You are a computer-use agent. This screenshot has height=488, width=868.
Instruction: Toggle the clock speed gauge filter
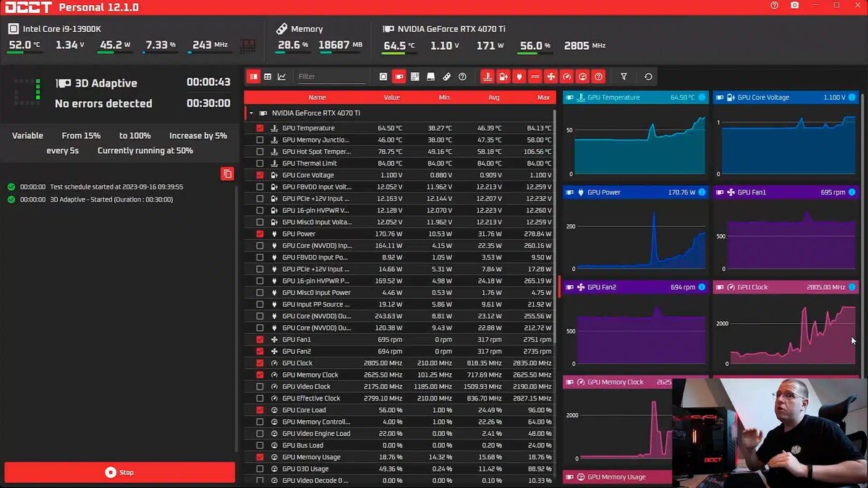[x=567, y=77]
